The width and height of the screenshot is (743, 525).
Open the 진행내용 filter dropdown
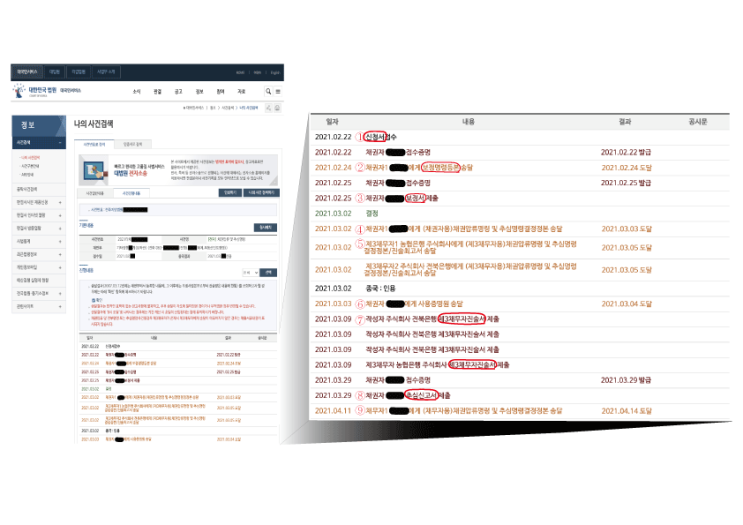pyautogui.click(x=250, y=272)
